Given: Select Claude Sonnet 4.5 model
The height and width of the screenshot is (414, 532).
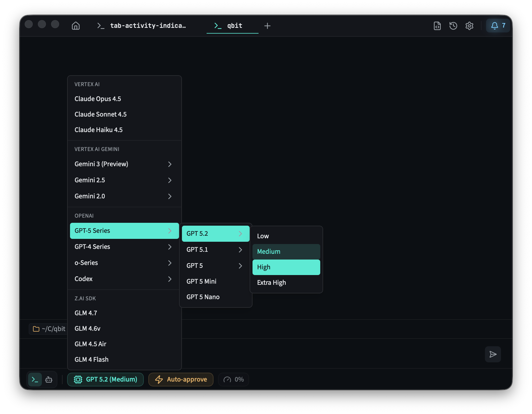Looking at the screenshot, I should (x=125, y=114).
